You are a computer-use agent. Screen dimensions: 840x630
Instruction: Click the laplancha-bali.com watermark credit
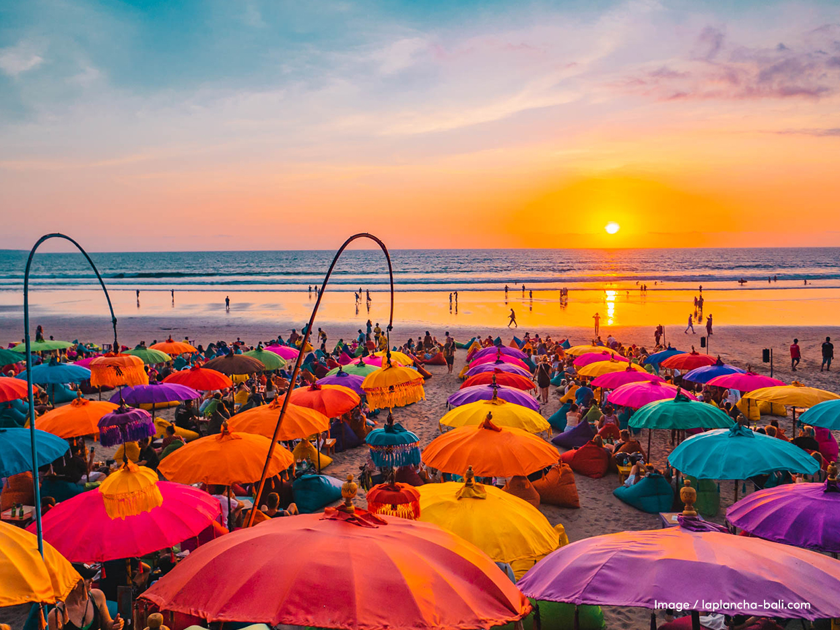(756, 605)
